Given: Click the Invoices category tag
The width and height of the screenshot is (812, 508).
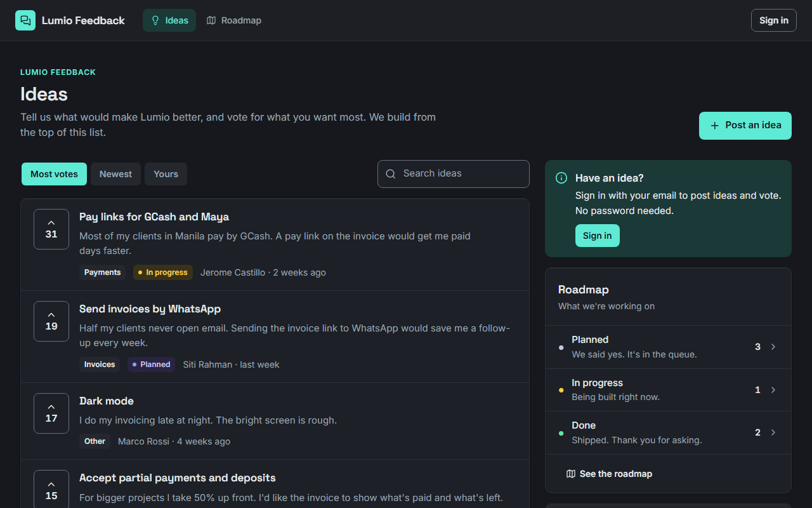Looking at the screenshot, I should [x=100, y=364].
